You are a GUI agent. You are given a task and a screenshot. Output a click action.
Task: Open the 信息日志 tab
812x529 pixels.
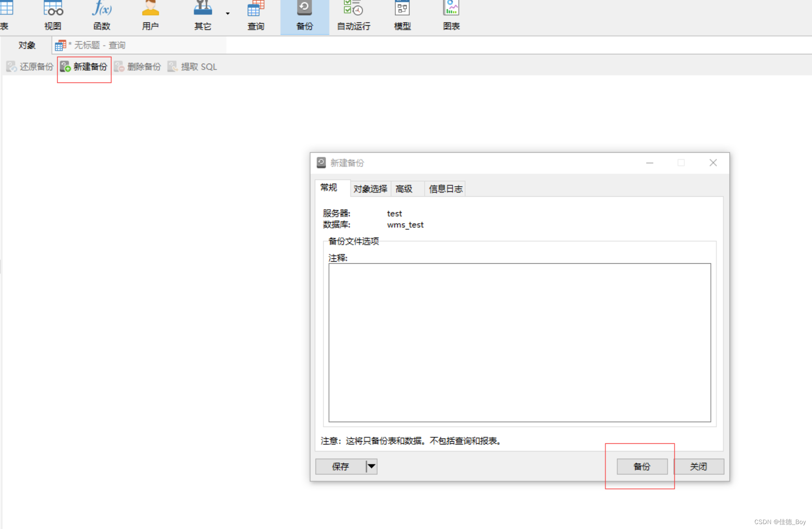tap(445, 189)
